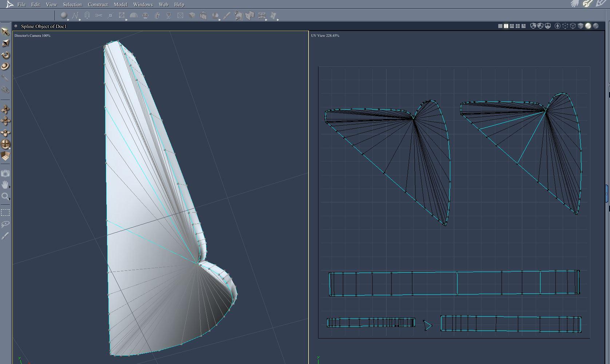Toggle the up-arrow circle view option

(x=557, y=26)
